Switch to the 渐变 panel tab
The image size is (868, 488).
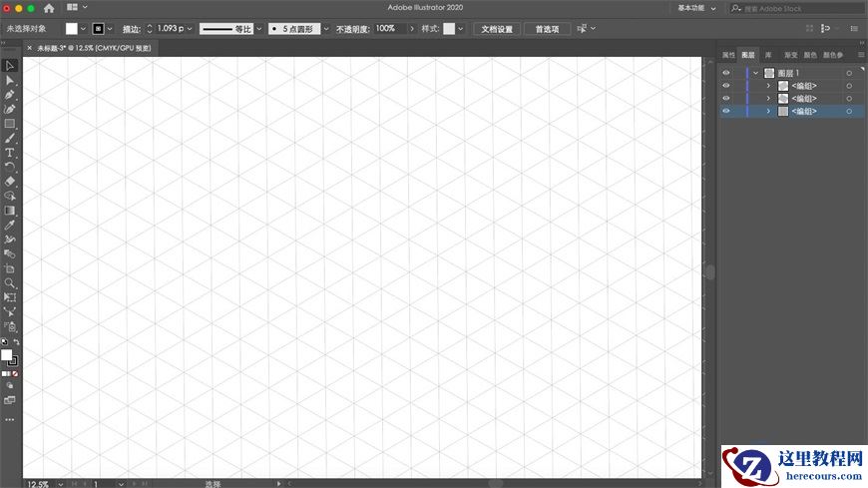click(790, 55)
